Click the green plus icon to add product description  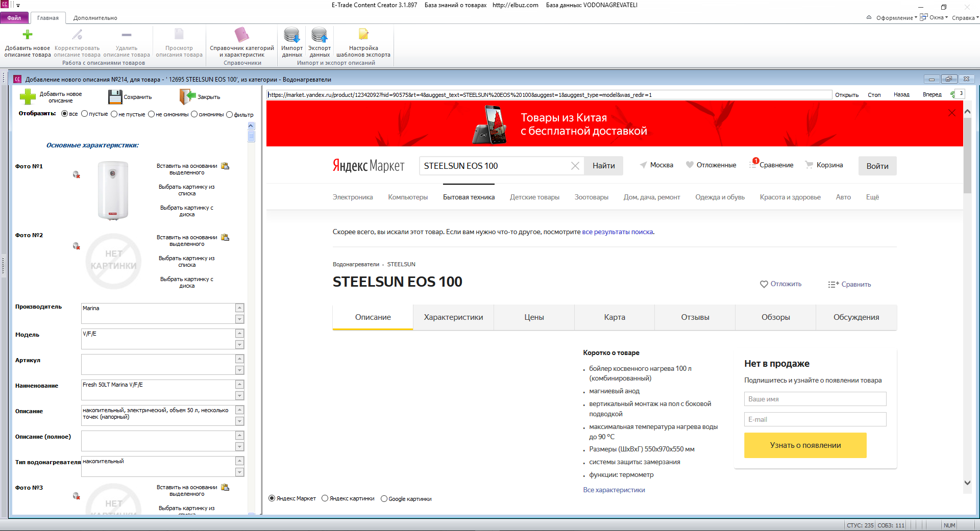[x=28, y=35]
